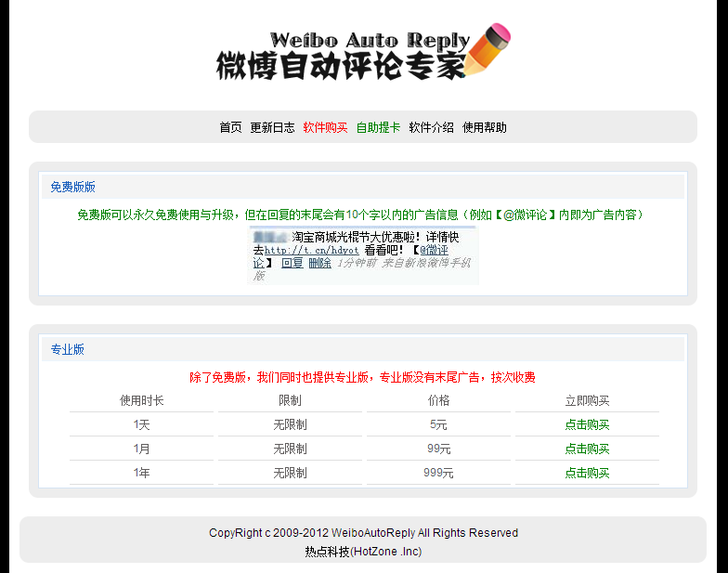Click 无限制 in the 1天 row
The image size is (728, 573).
(290, 424)
